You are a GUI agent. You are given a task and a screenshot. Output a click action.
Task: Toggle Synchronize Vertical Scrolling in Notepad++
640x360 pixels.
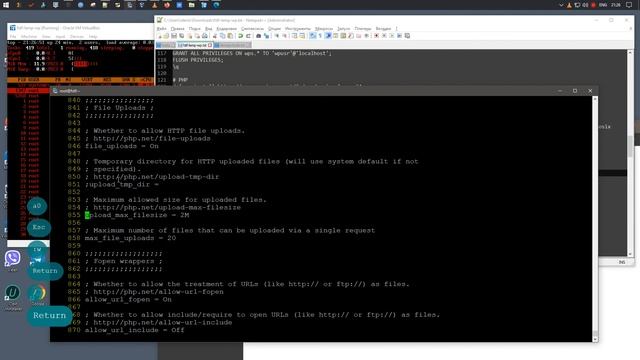pyautogui.click(x=294, y=36)
